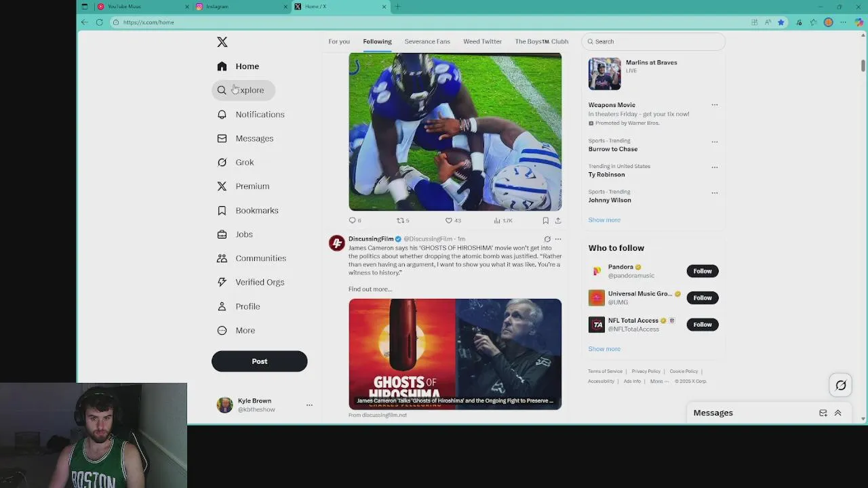Image resolution: width=868 pixels, height=488 pixels.
Task: Expand the More menu in sidebar
Action: point(236,331)
